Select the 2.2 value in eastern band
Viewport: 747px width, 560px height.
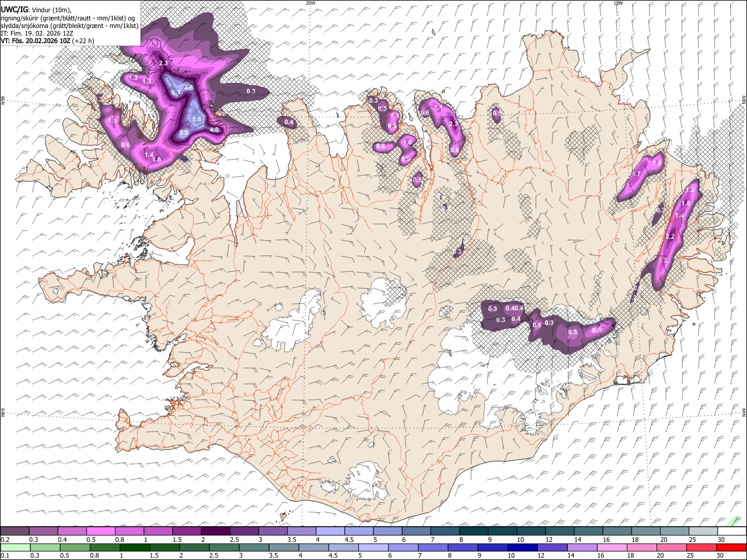pyautogui.click(x=670, y=236)
